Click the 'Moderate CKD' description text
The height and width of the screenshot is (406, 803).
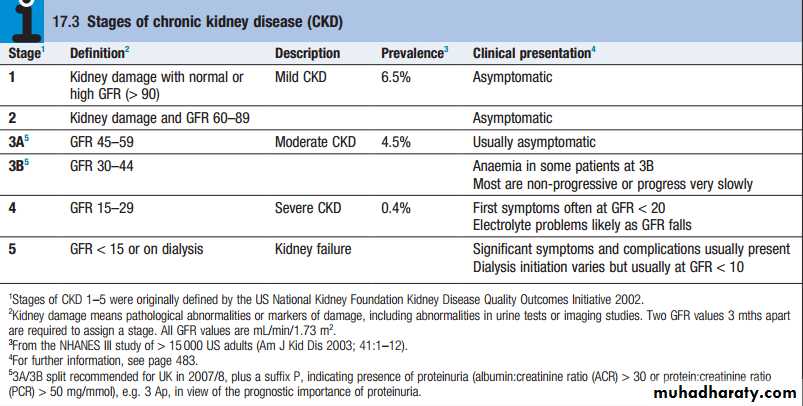(x=317, y=142)
